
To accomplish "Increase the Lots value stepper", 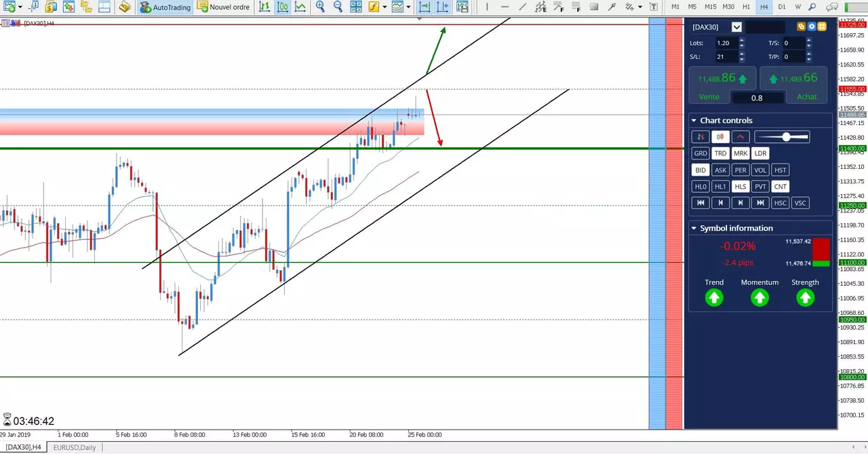I will (742, 40).
